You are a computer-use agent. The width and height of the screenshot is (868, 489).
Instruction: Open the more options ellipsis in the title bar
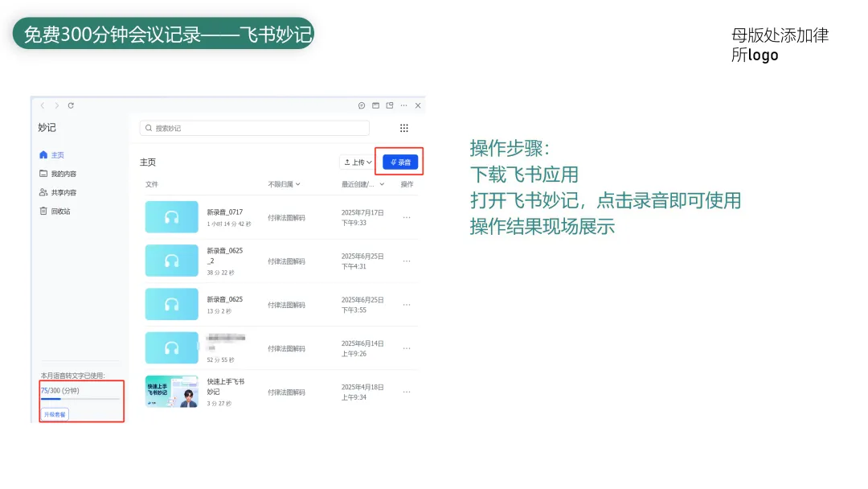404,105
